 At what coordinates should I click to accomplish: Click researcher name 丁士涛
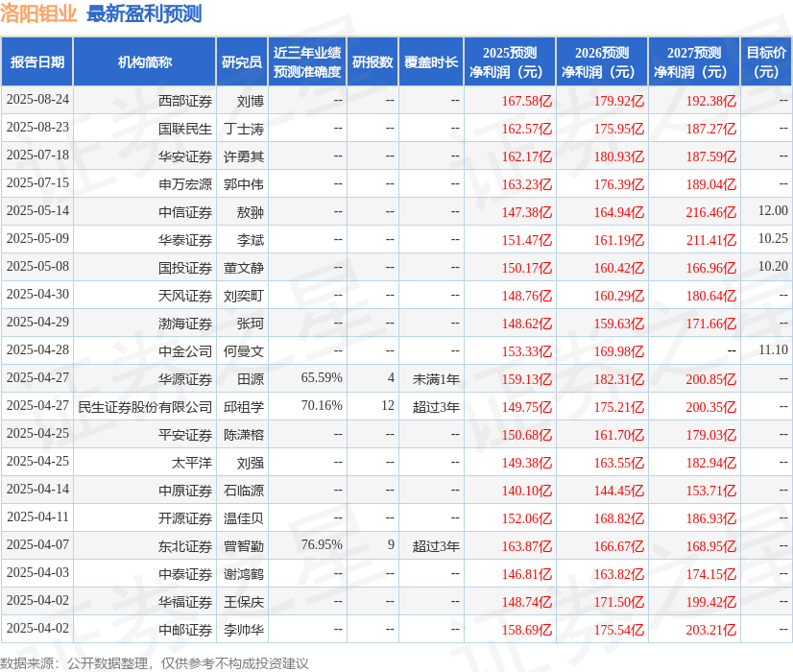(244, 129)
